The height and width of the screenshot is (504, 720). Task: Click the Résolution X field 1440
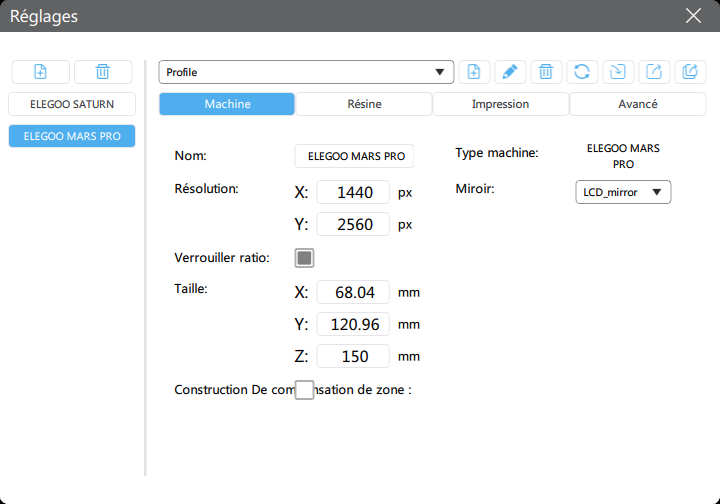pyautogui.click(x=353, y=192)
